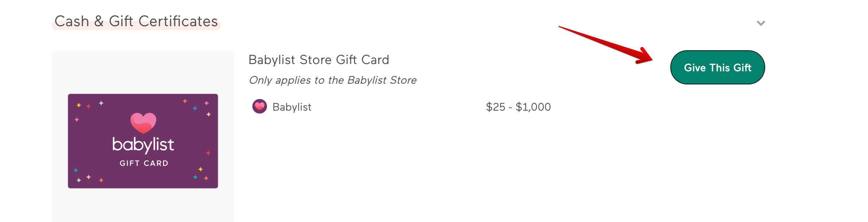The height and width of the screenshot is (222, 868).
Task: Click the GIFT CARD text on the card
Action: coord(144,163)
